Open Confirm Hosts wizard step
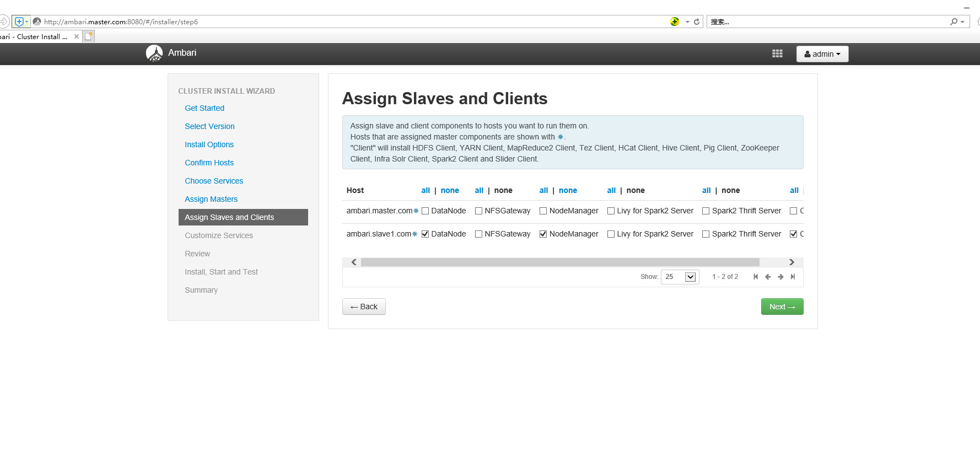Viewport: 980px width, 462px height. click(x=209, y=163)
